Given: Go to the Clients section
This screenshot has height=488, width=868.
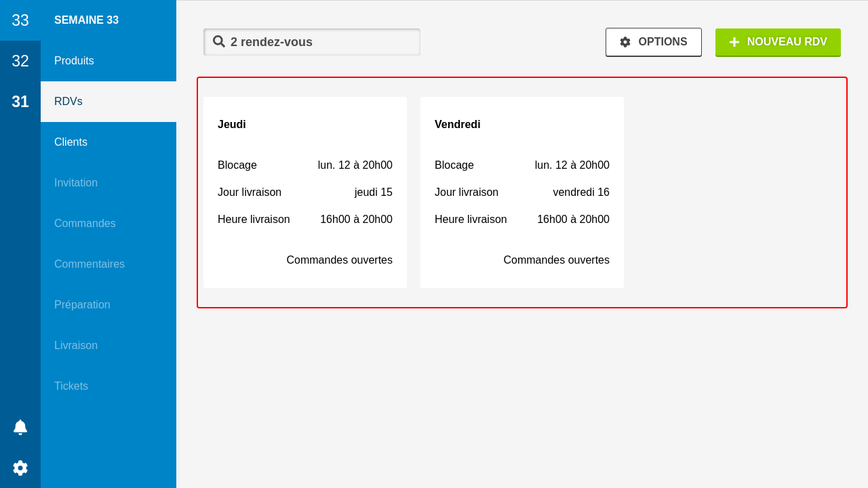Looking at the screenshot, I should (x=108, y=142).
